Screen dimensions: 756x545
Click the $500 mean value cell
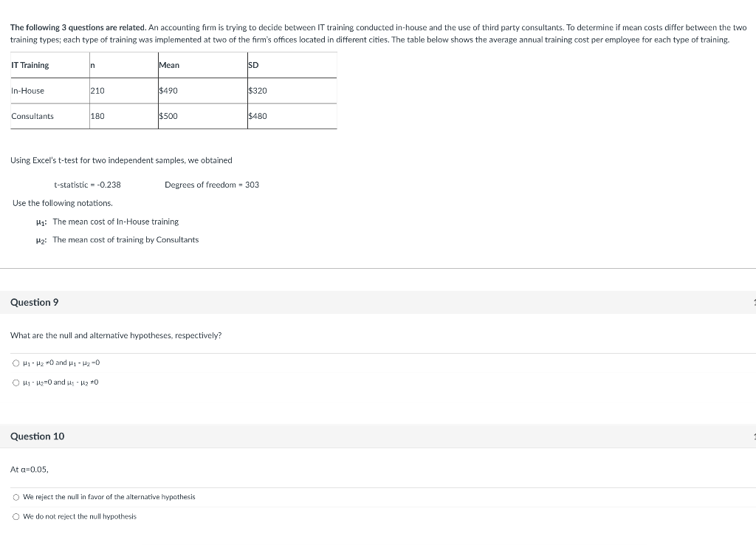tap(168, 116)
